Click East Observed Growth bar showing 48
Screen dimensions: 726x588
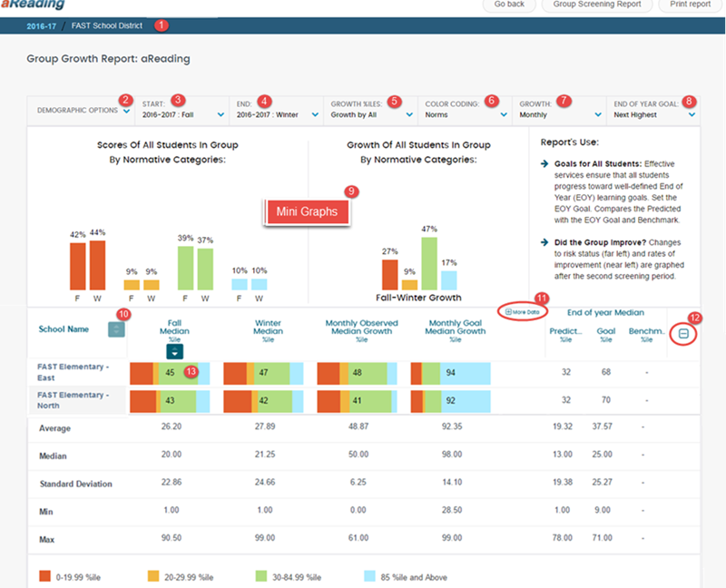pyautogui.click(x=357, y=374)
